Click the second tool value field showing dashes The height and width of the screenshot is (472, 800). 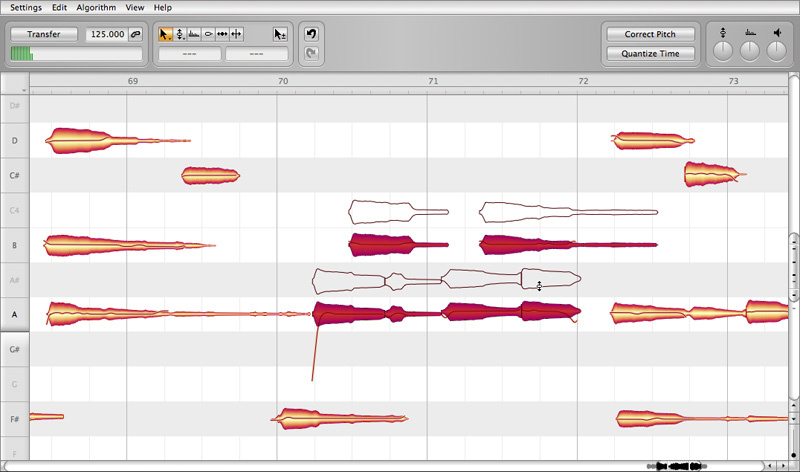(x=257, y=54)
